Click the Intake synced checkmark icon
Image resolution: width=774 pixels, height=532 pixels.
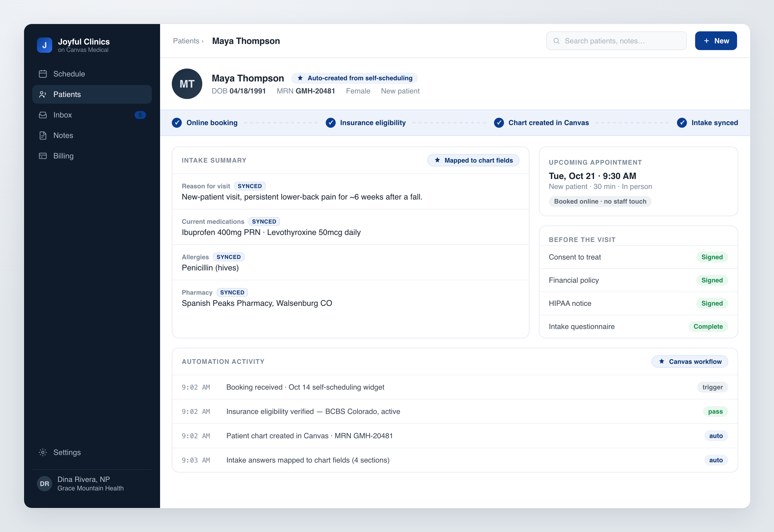[682, 123]
